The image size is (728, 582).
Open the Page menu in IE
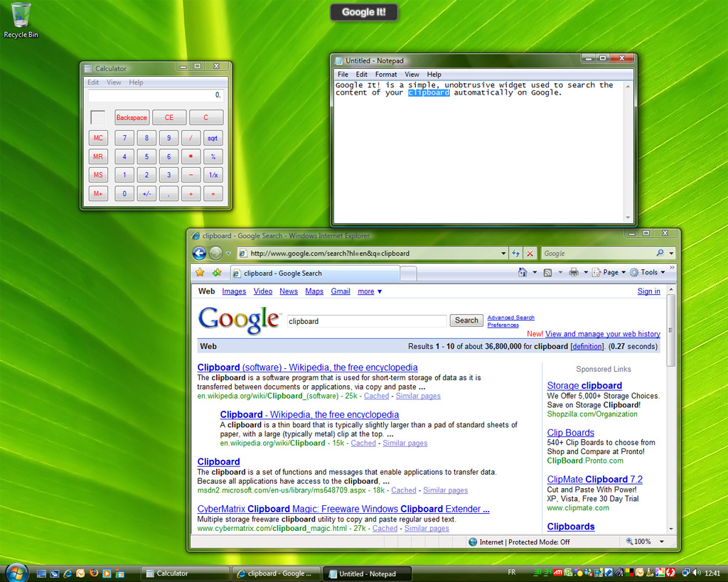click(x=609, y=272)
